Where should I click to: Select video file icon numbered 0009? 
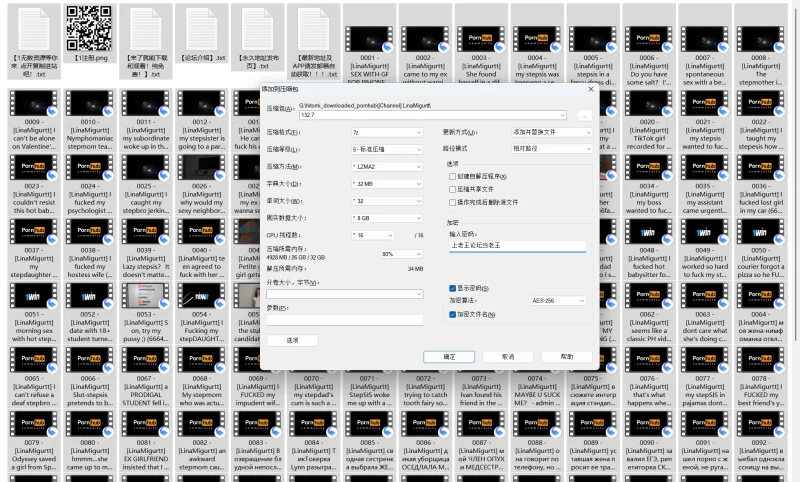[x=33, y=104]
